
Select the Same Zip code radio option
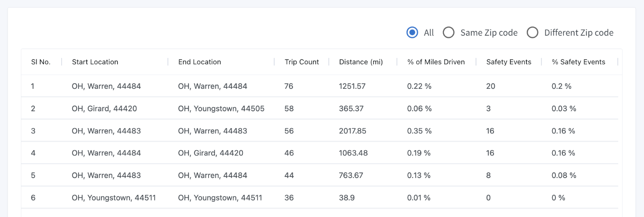448,33
